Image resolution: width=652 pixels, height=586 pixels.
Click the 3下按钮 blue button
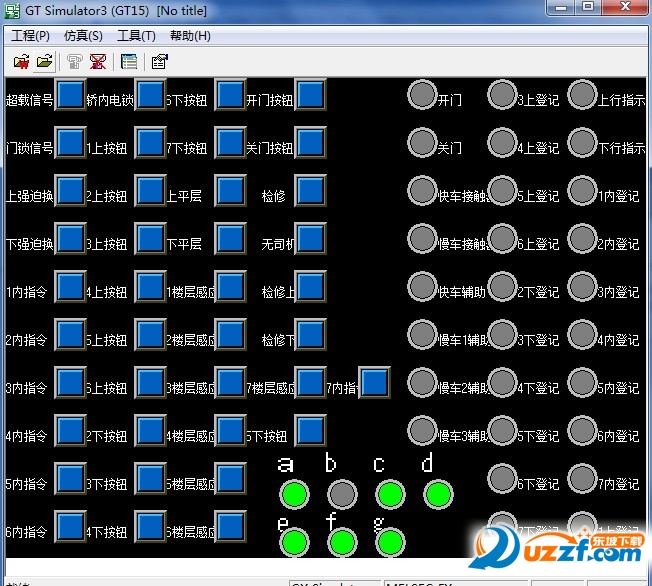pyautogui.click(x=150, y=479)
